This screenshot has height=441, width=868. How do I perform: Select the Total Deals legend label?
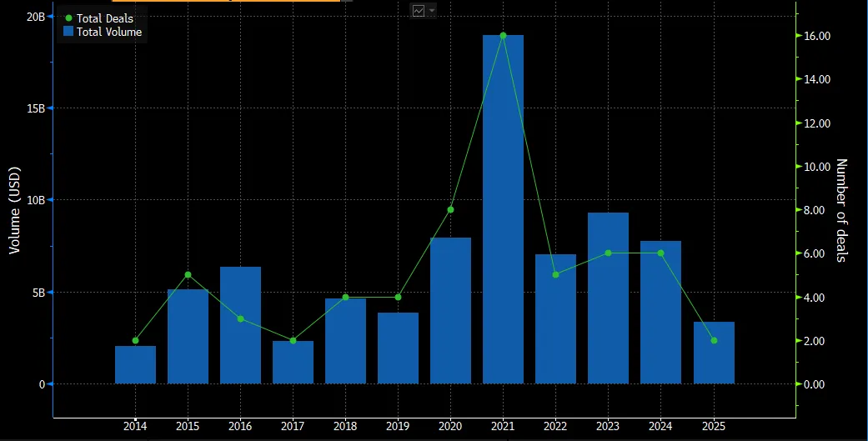coord(105,18)
